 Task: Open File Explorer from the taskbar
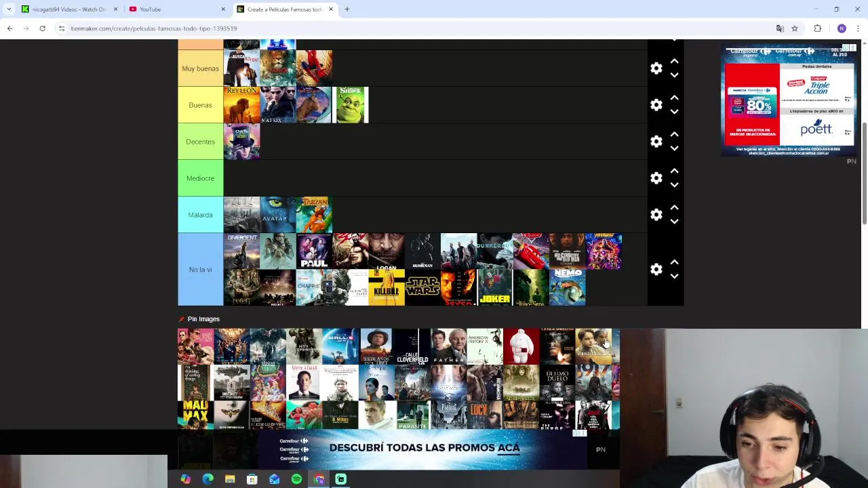point(230,479)
